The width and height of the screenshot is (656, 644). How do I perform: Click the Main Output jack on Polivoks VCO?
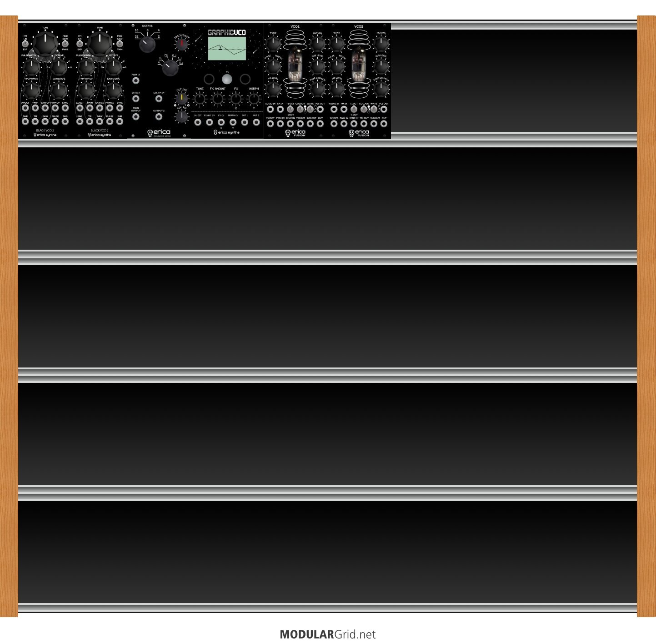pos(136,117)
